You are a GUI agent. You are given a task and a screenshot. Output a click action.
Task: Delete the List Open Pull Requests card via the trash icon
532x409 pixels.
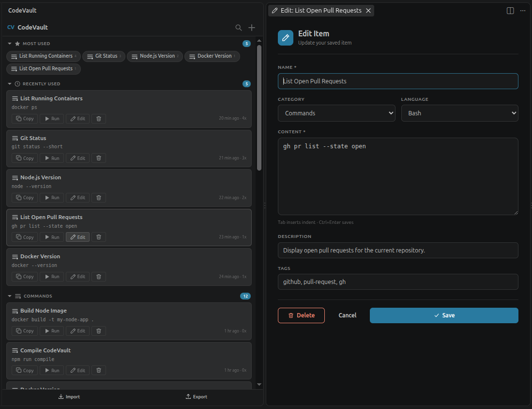click(x=99, y=237)
